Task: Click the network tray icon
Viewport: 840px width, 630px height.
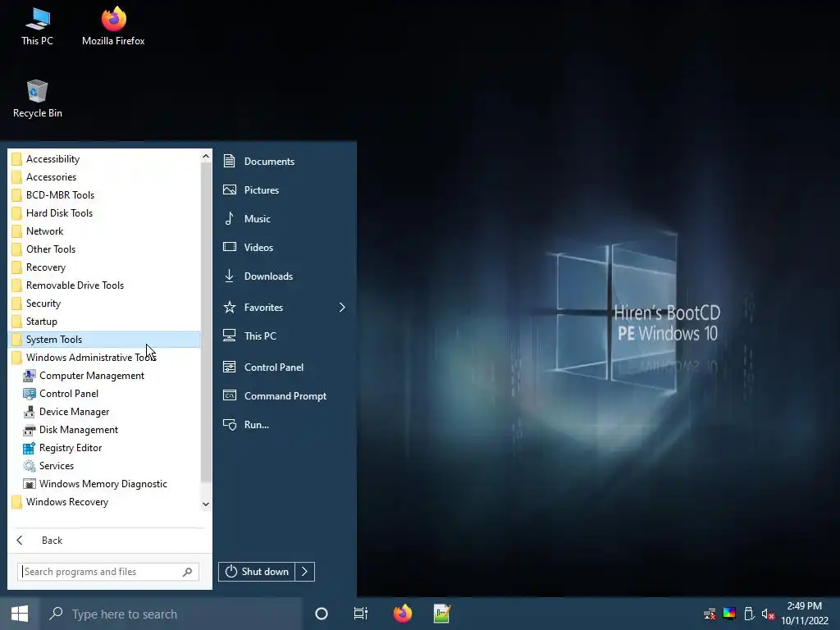Action: click(x=710, y=614)
